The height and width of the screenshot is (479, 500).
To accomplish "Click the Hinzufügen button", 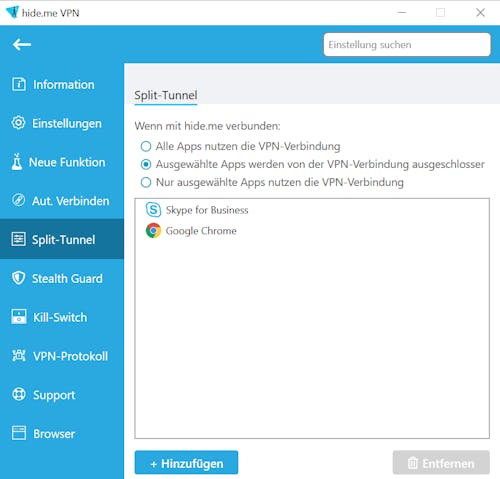I will point(186,463).
